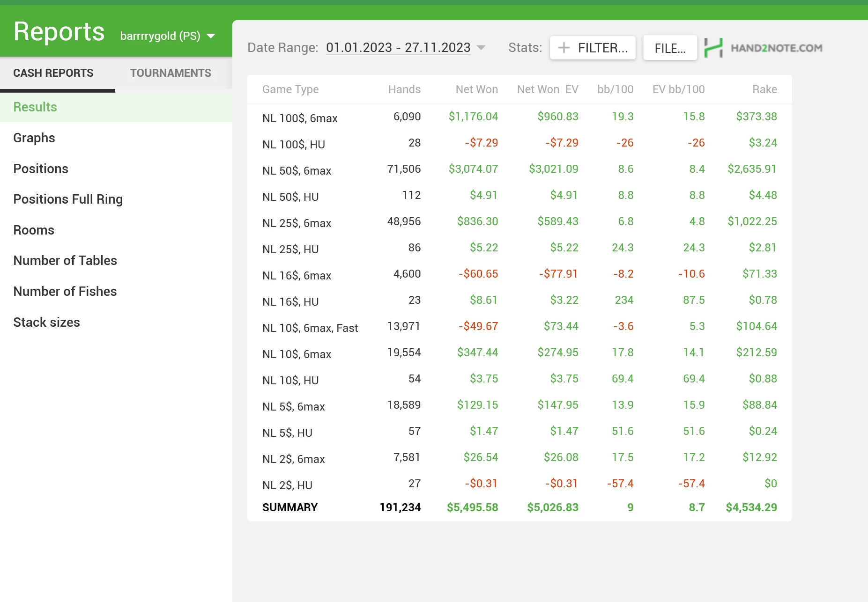868x602 pixels.
Task: Sort by the EV bb/100 column header
Action: [678, 89]
